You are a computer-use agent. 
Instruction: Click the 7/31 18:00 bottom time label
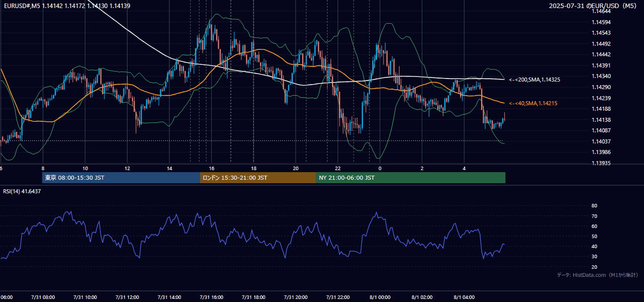pos(253,297)
